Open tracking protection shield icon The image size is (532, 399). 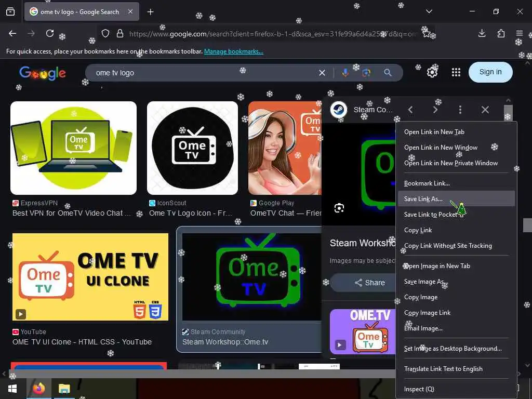(x=105, y=34)
